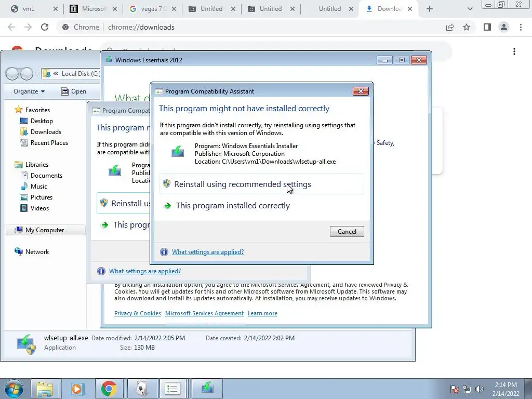Viewport: 532px width, 399px height.
Task: Choose Reinstall using recommended settings in front dialog
Action: pos(262,184)
